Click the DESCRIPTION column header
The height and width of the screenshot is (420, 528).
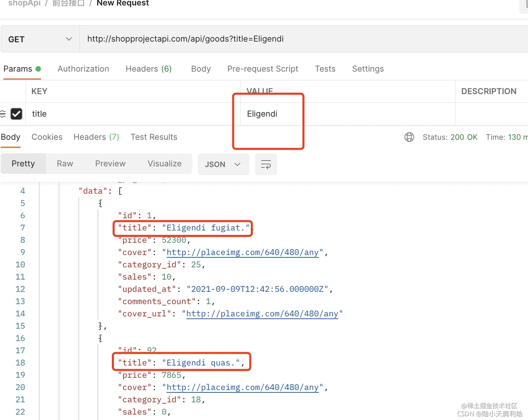[x=489, y=91]
